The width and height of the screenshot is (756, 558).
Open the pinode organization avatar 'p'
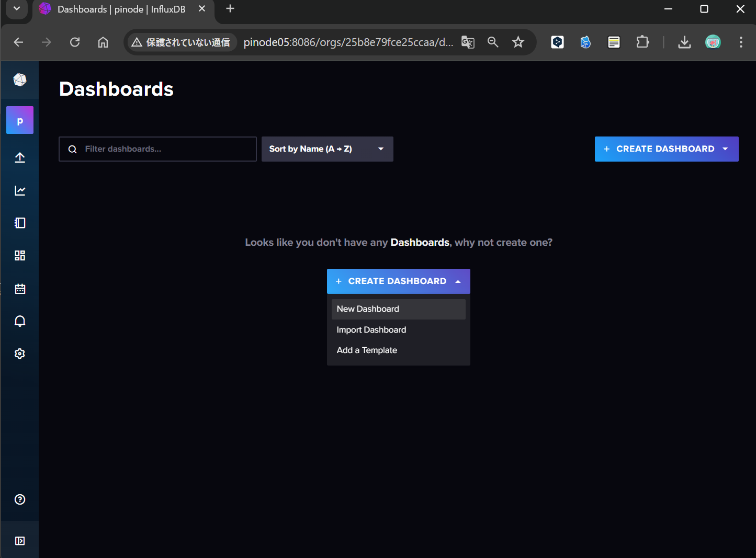(20, 120)
